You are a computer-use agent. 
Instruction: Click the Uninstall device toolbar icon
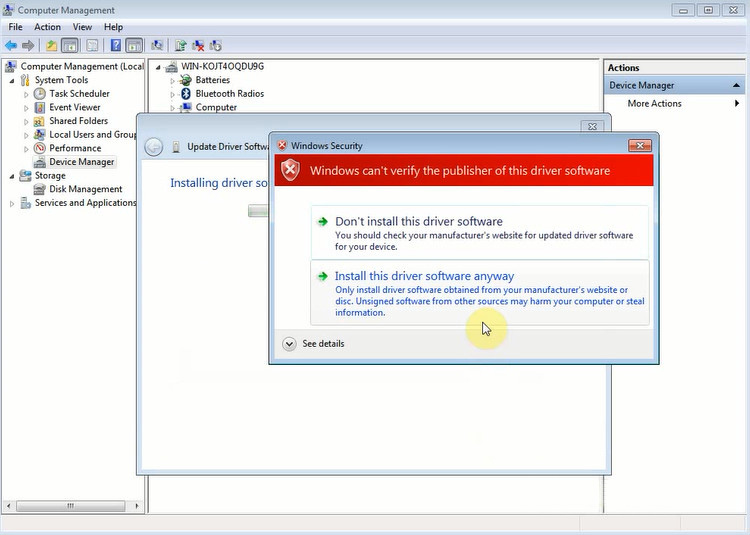click(x=198, y=46)
